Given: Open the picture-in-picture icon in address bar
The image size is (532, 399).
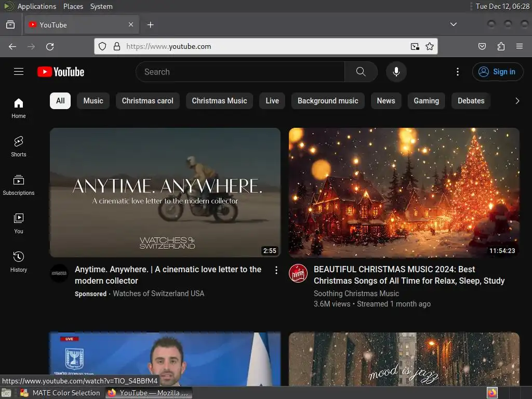Looking at the screenshot, I should pyautogui.click(x=415, y=46).
